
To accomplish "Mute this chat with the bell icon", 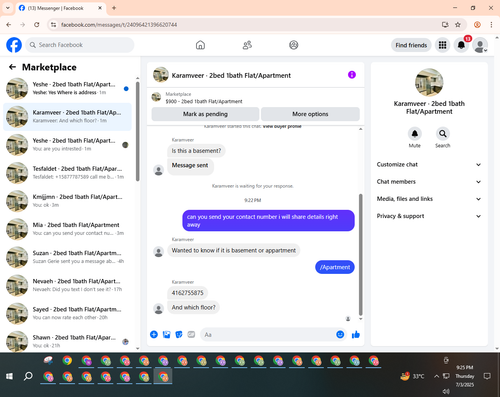I will [x=414, y=134].
